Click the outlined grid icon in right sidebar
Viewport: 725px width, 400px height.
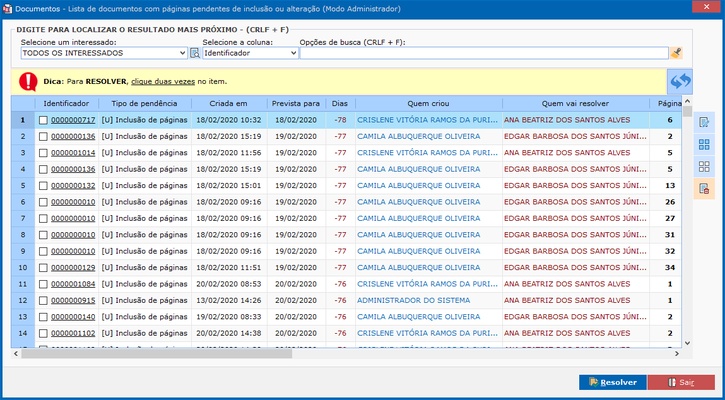point(704,167)
